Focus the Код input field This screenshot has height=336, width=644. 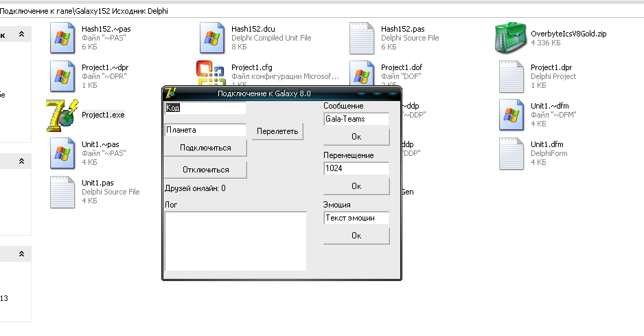coord(205,108)
